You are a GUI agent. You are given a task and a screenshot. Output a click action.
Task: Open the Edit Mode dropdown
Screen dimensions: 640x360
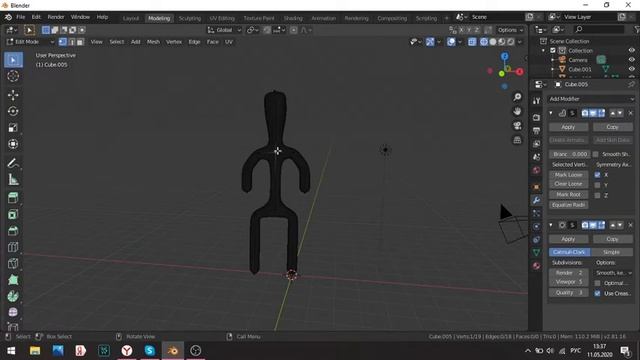coord(31,42)
